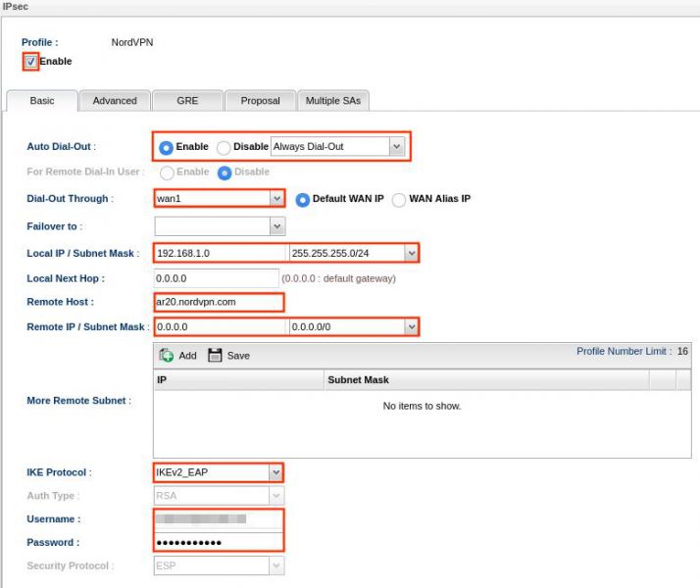Click the NordVPN profile name
The height and width of the screenshot is (588, 700).
(x=132, y=42)
